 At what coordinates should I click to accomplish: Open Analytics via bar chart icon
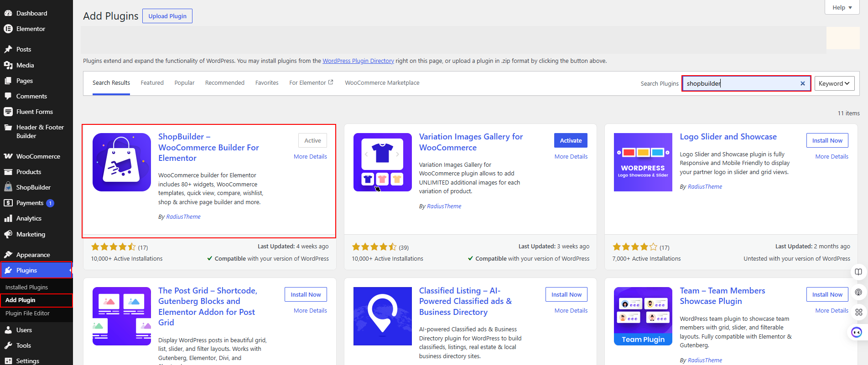(8, 218)
